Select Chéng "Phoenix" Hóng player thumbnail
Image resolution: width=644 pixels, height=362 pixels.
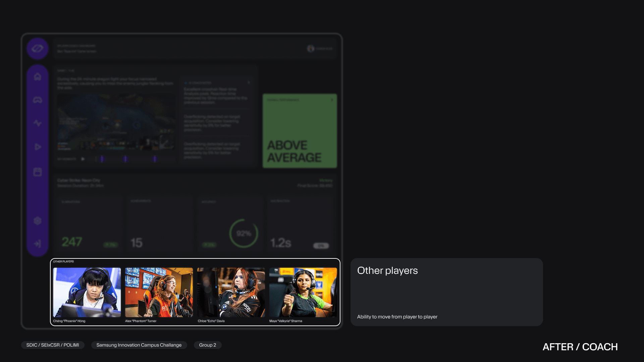tap(87, 292)
